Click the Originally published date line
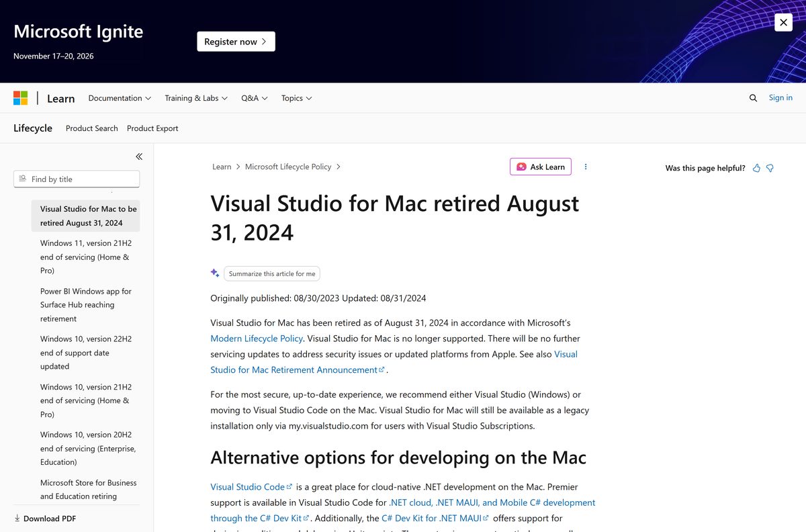 (318, 298)
